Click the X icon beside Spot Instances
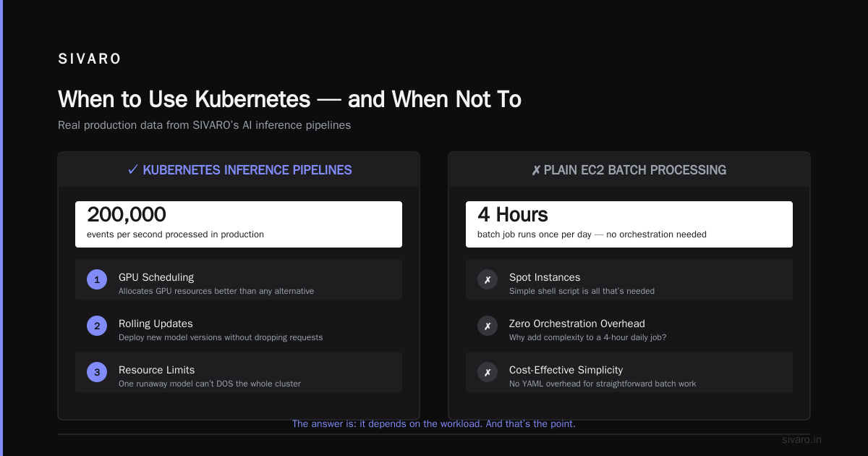The width and height of the screenshot is (868, 456). pyautogui.click(x=488, y=279)
